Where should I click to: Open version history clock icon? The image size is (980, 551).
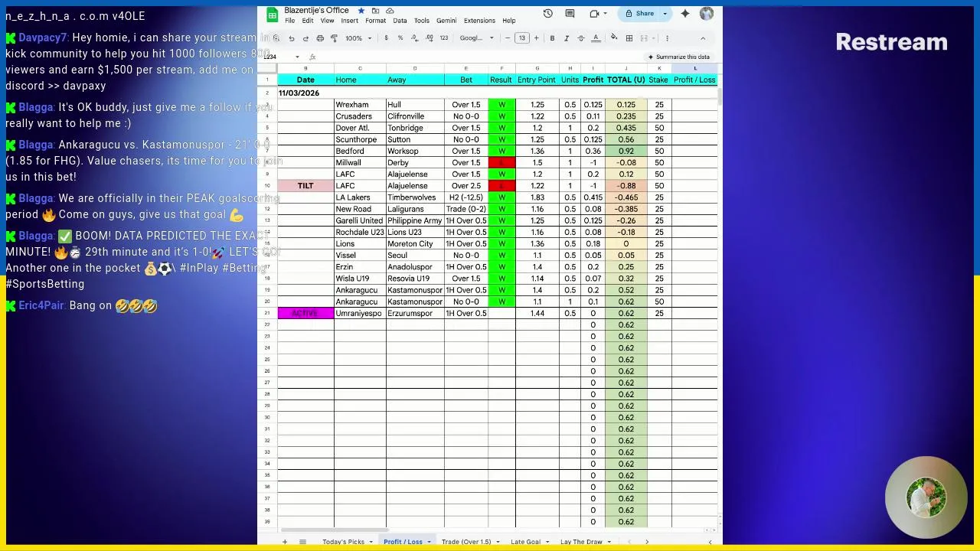(548, 14)
